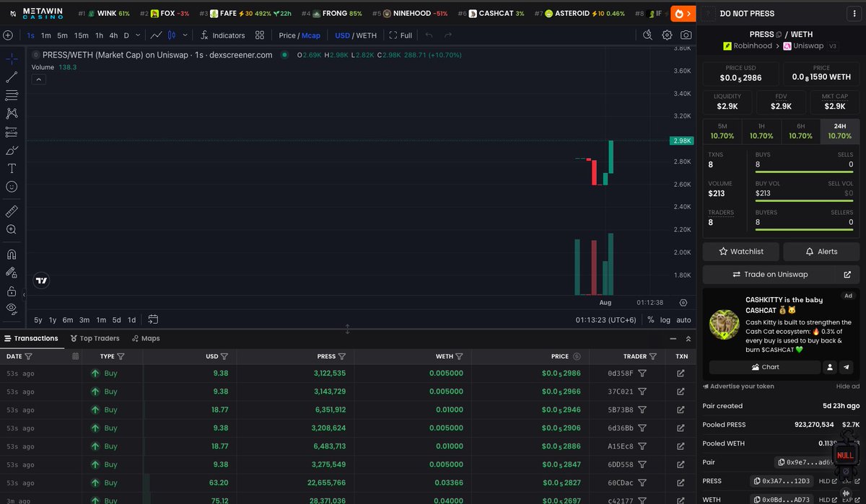Open the emoji icons tool
Viewport: 866px width, 504px height.
(12, 186)
